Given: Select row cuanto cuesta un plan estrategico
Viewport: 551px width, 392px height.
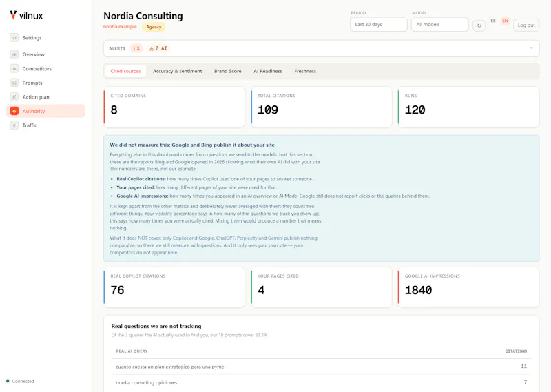Looking at the screenshot, I should (321, 367).
